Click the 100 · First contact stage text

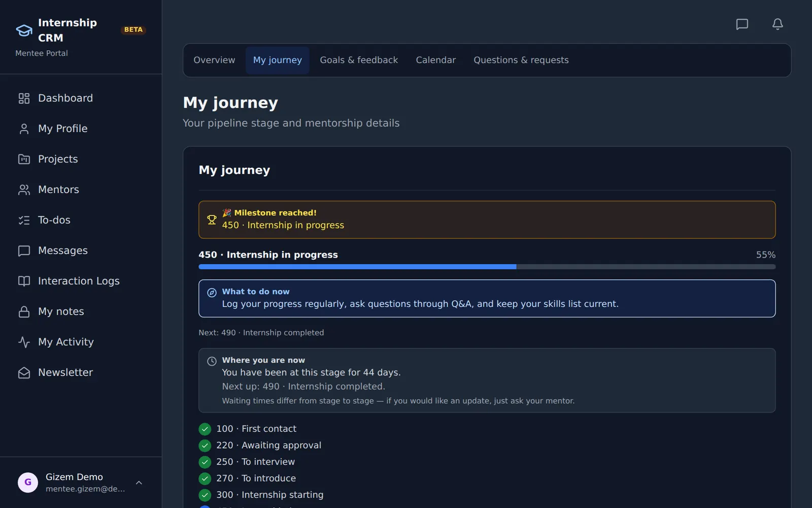pyautogui.click(x=256, y=429)
